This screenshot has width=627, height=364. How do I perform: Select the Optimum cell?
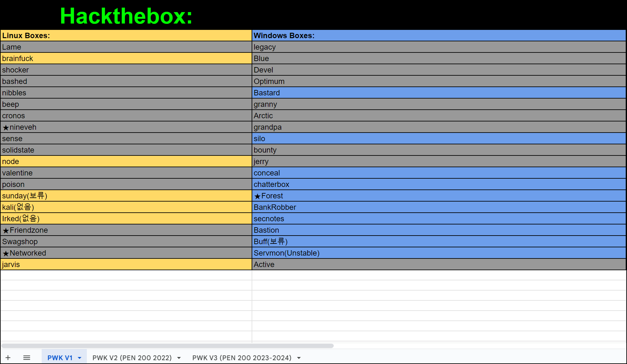439,81
